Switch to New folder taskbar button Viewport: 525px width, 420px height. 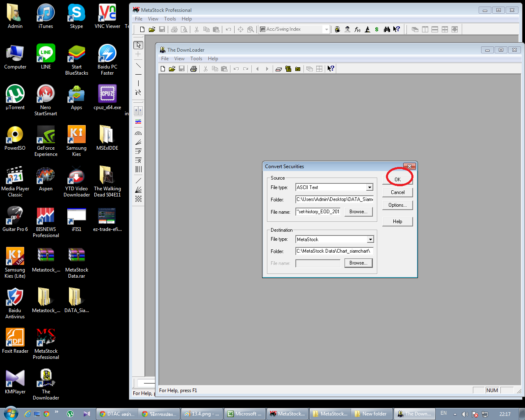371,414
